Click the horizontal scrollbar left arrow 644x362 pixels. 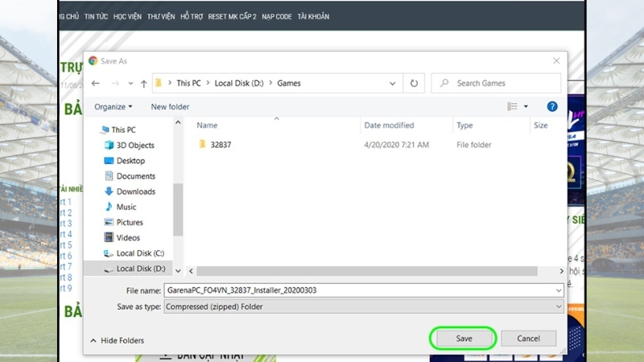pos(191,271)
